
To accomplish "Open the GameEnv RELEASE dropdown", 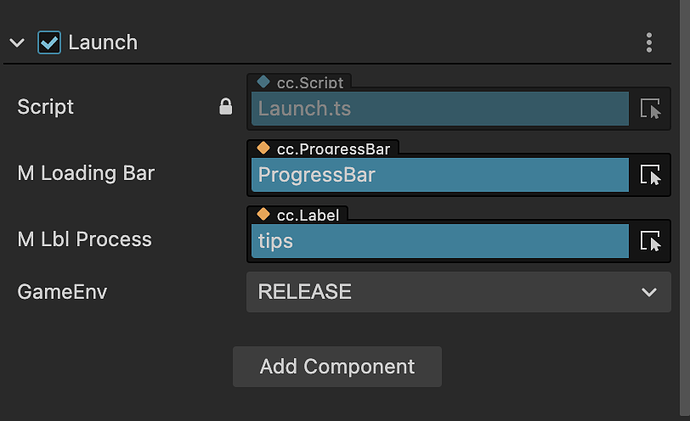I will [440, 292].
